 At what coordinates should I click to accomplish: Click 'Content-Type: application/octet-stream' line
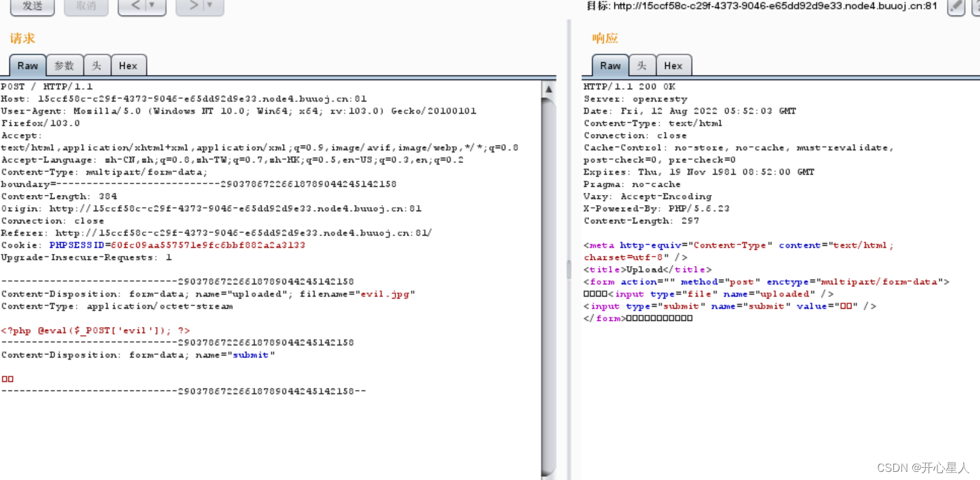click(117, 306)
